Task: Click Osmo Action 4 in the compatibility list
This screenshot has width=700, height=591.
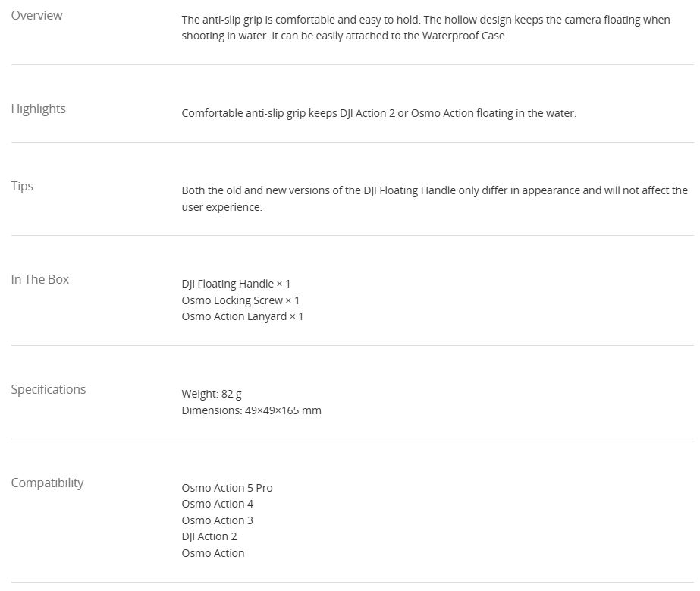Action: coord(217,504)
